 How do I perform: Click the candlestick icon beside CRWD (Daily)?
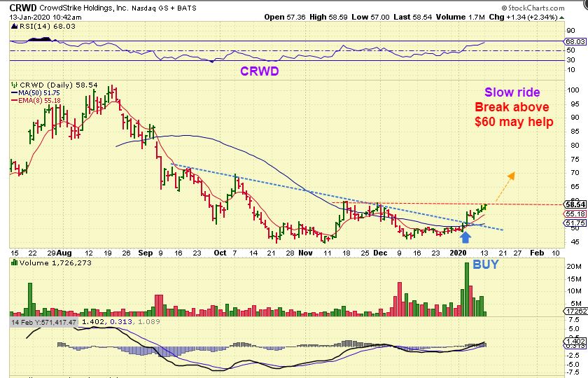pyautogui.click(x=14, y=85)
